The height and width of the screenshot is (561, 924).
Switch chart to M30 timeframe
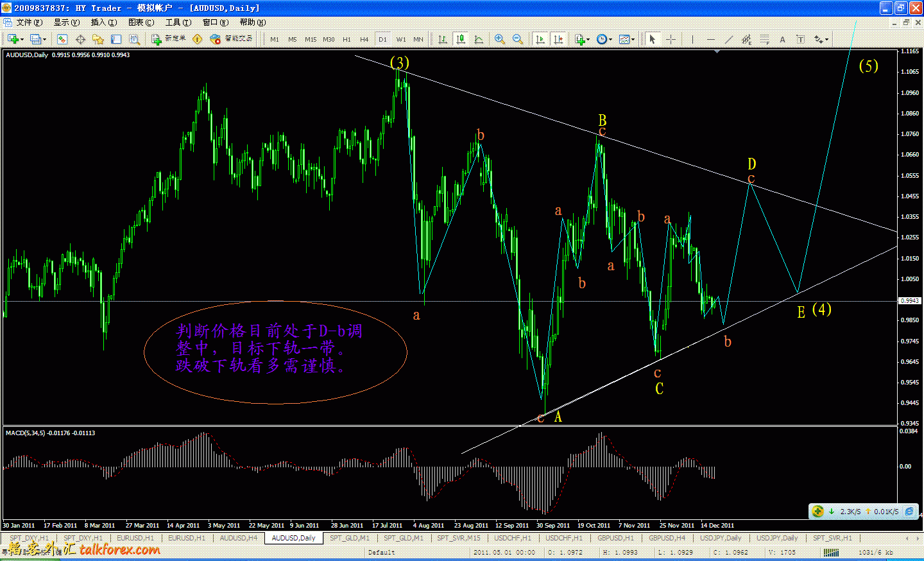point(329,39)
